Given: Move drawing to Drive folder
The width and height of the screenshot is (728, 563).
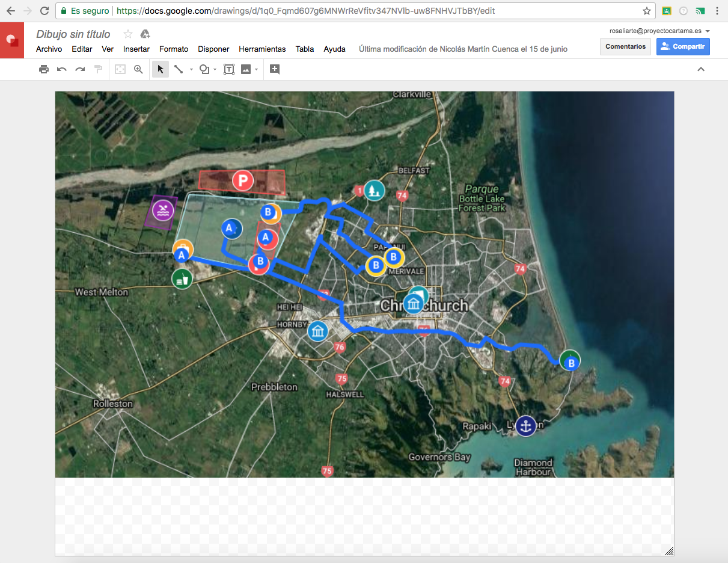Looking at the screenshot, I should click(144, 34).
